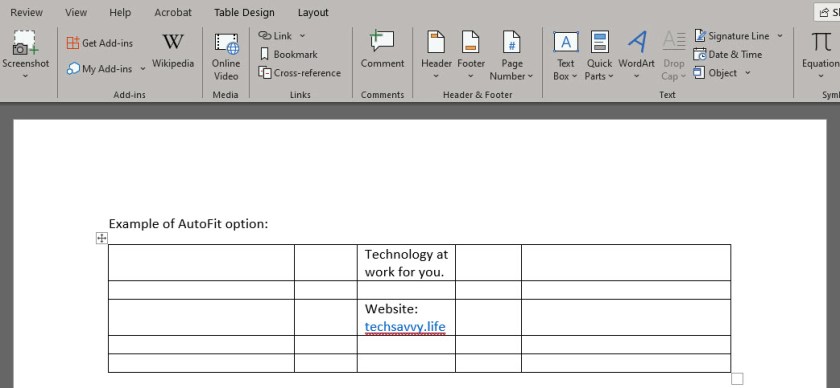Screen dimensions: 840x388
Task: Switch to the Layout tab
Action: (x=313, y=12)
